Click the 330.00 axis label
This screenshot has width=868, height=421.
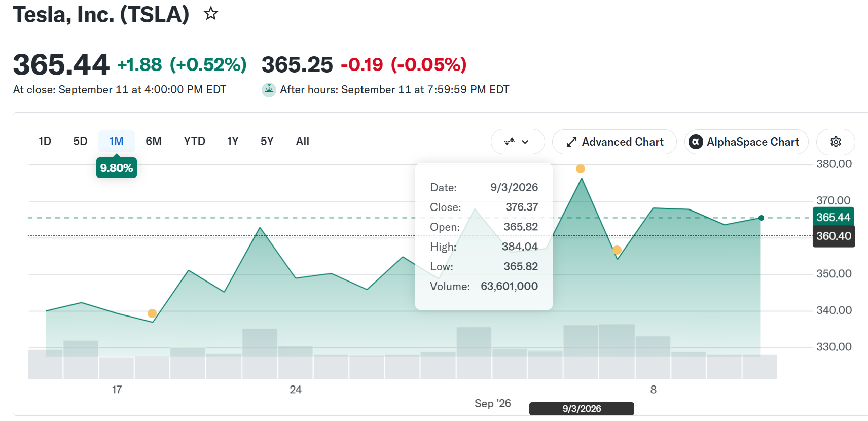pyautogui.click(x=834, y=347)
